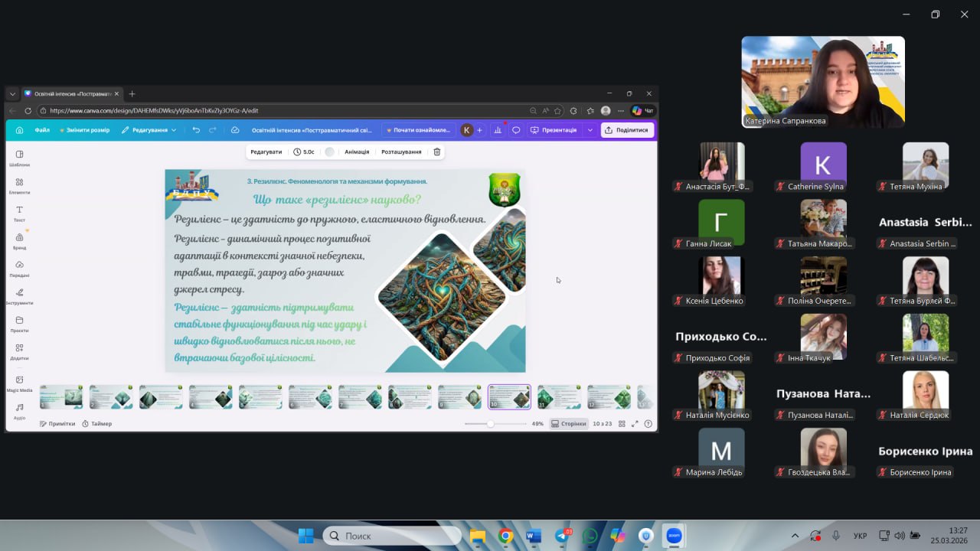Image resolution: width=980 pixels, height=551 pixels.
Task: Click the undo arrow icon
Action: [196, 130]
